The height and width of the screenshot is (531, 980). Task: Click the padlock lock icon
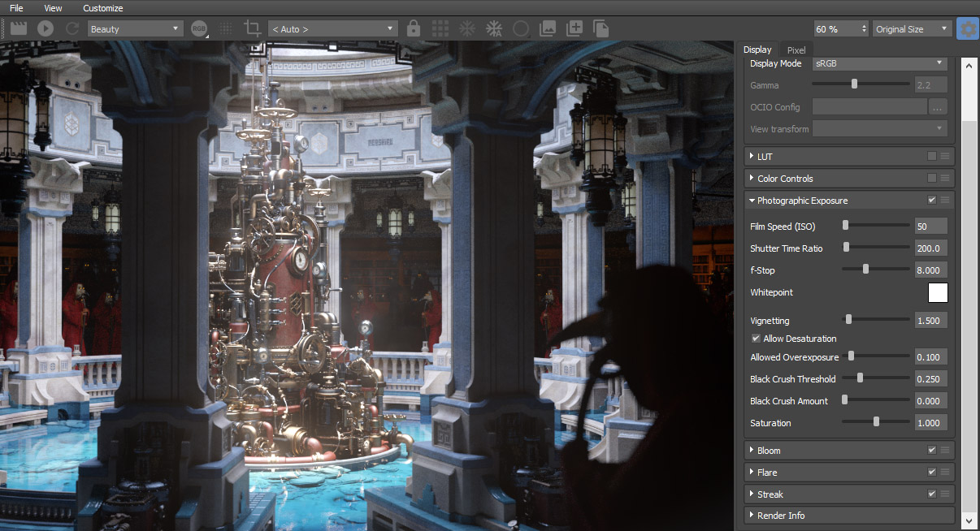click(414, 28)
